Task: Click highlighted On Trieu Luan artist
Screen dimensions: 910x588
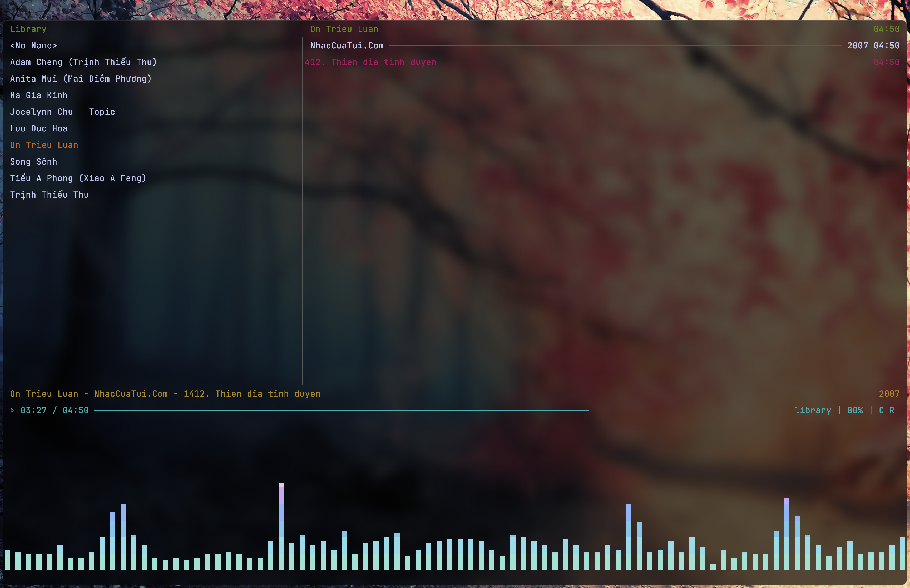Action: pyautogui.click(x=44, y=145)
